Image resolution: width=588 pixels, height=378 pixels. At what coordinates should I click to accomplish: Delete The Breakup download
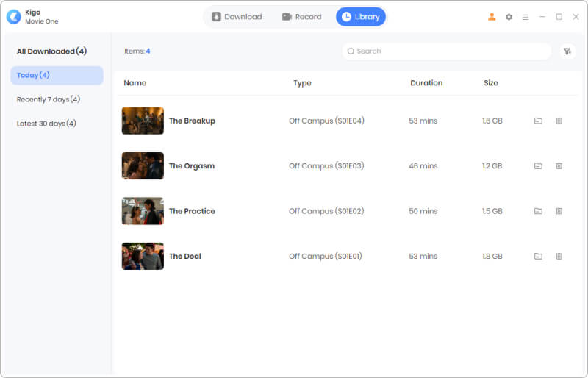pos(559,121)
